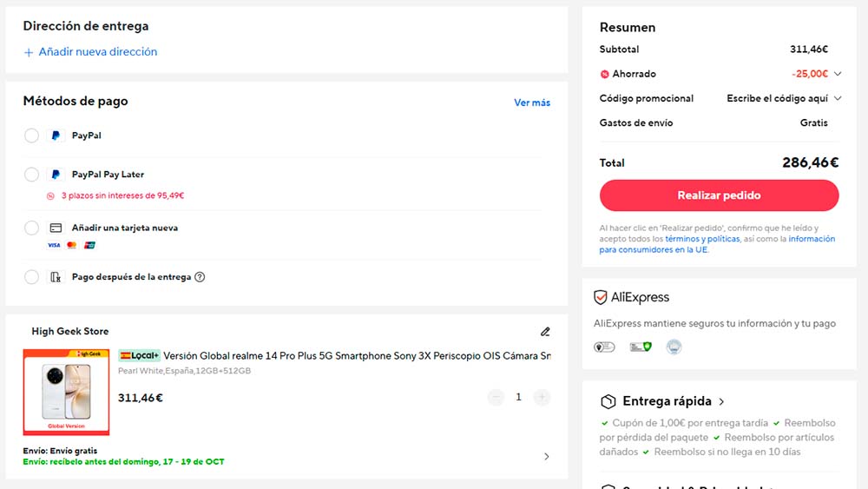Click the help icon beside Pago después de la entrega
This screenshot has width=868, height=489.
pos(200,277)
